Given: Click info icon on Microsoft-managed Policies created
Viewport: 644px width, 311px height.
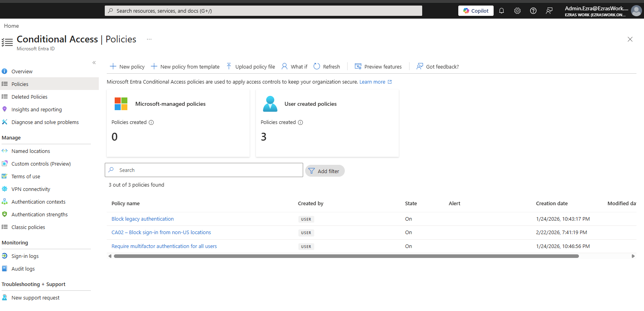Looking at the screenshot, I should tap(151, 122).
